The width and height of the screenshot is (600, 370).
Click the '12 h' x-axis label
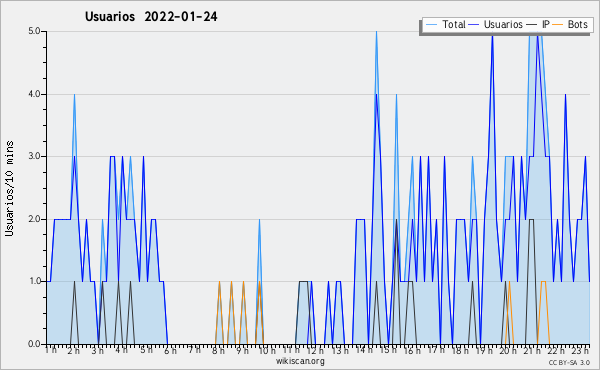(x=315, y=351)
